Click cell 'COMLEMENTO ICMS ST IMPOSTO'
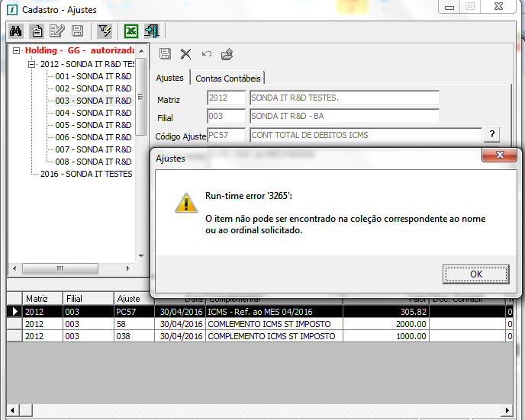The width and height of the screenshot is (525, 420). click(274, 324)
